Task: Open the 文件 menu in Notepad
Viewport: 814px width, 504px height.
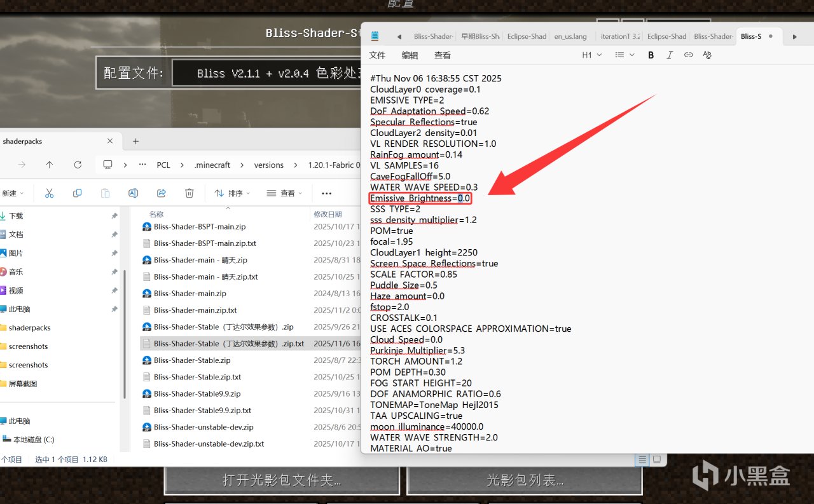Action: [x=377, y=55]
